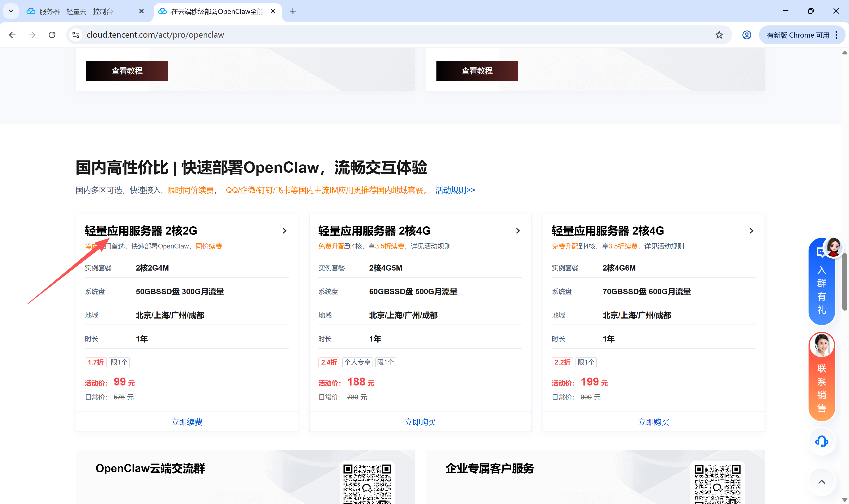Click the 轻量应用服务器 2核2G title
The width and height of the screenshot is (849, 504).
click(141, 231)
